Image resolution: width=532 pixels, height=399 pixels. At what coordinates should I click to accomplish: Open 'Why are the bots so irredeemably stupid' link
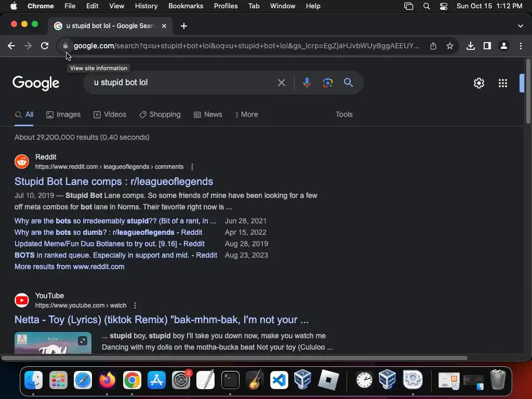click(x=115, y=221)
